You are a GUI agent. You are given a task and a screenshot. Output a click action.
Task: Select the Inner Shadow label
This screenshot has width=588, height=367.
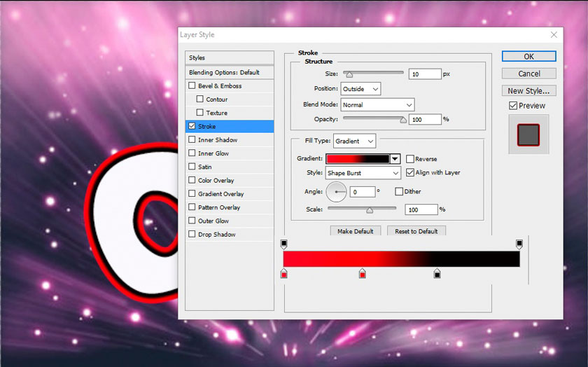tap(218, 140)
